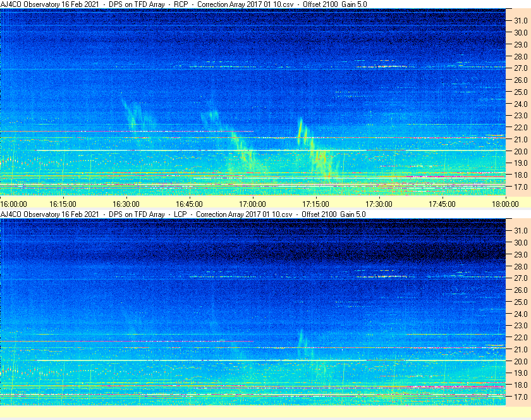Click "Correction Array 2017 01 10.csv" in RCP title
Image resolution: width=531 pixels, height=420 pixels.
coord(245,4)
